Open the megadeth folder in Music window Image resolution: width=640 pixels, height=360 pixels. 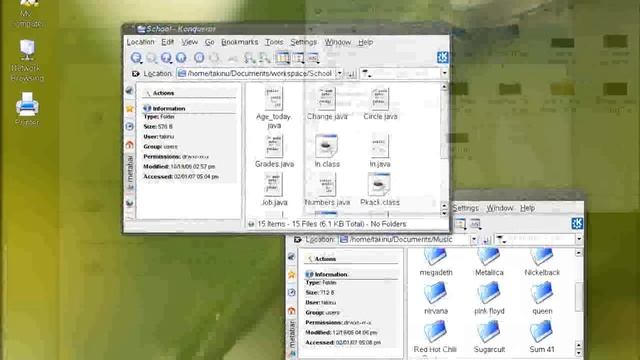pos(436,262)
